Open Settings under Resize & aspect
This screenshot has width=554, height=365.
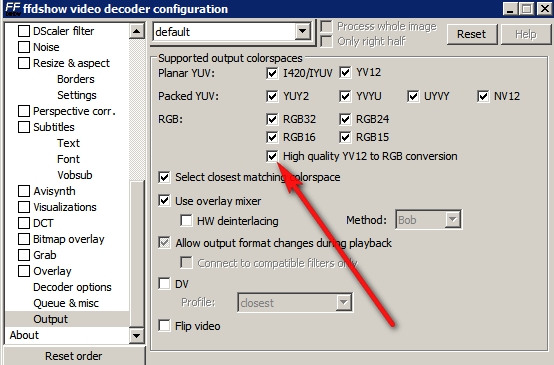(77, 95)
